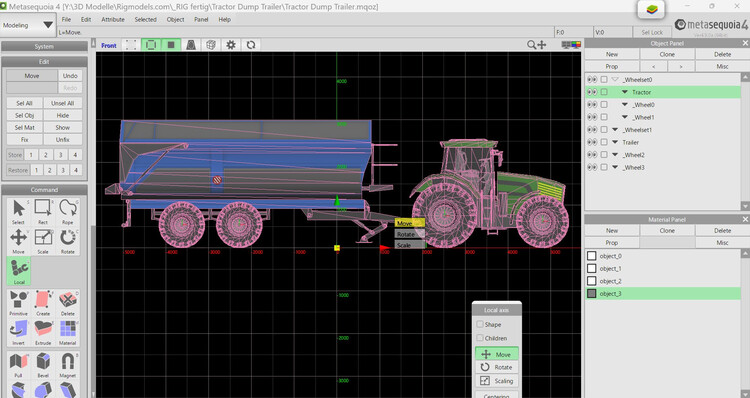Collapse the _Wheelset0 tree node
The image size is (750, 398).
[615, 79]
